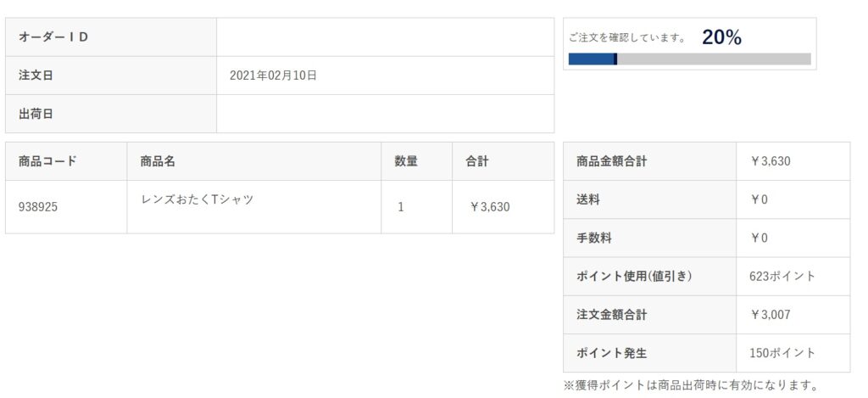This screenshot has width=868, height=398.
Task: Click the 623ポイント used points value
Action: [782, 276]
